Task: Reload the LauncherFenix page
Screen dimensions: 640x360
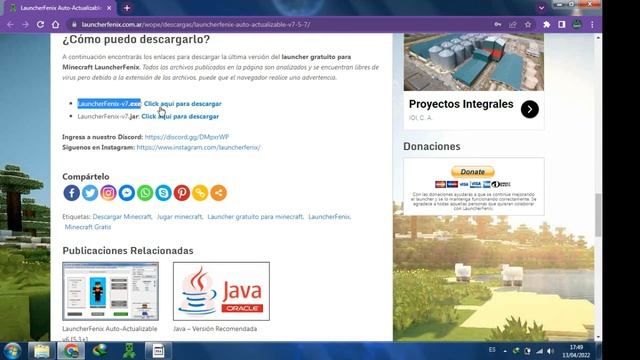Action: [40, 24]
